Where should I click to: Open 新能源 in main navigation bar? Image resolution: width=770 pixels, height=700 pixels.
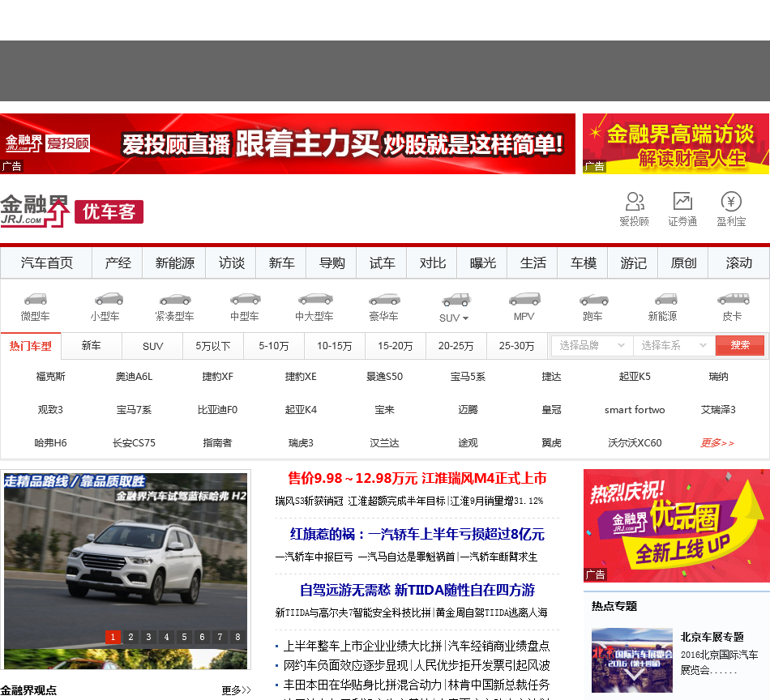(175, 263)
